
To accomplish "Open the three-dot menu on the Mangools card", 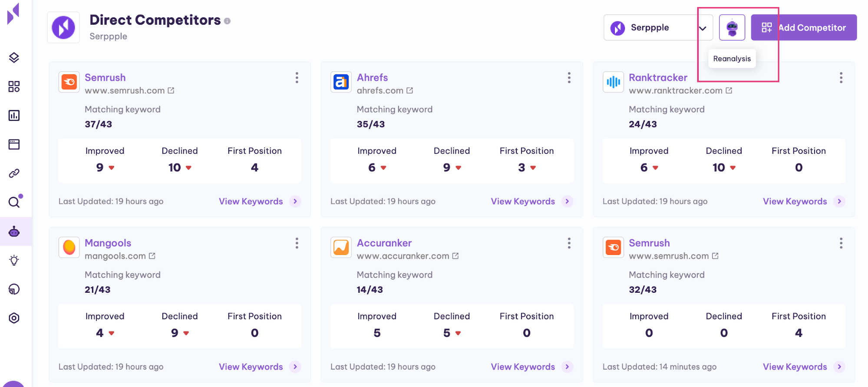I will (297, 243).
